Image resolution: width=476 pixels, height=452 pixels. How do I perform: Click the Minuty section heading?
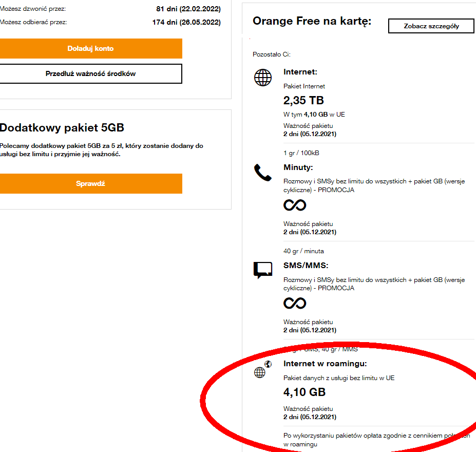[x=298, y=167]
